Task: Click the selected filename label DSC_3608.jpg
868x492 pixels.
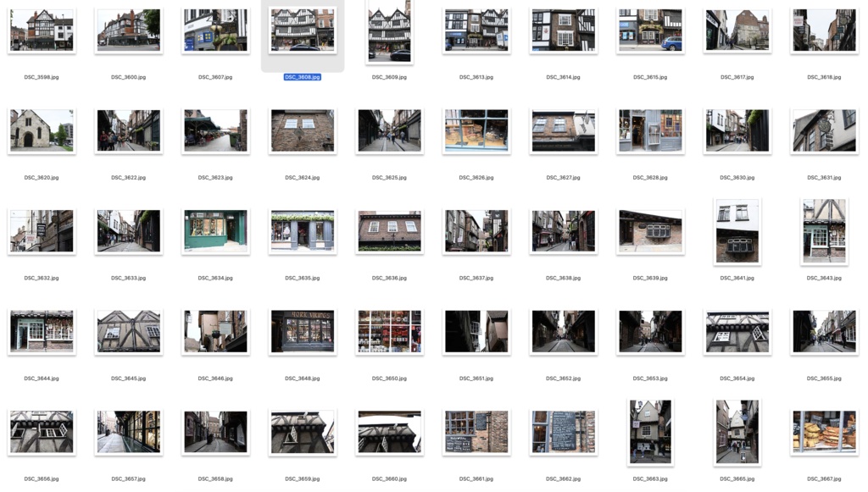Action: point(303,77)
